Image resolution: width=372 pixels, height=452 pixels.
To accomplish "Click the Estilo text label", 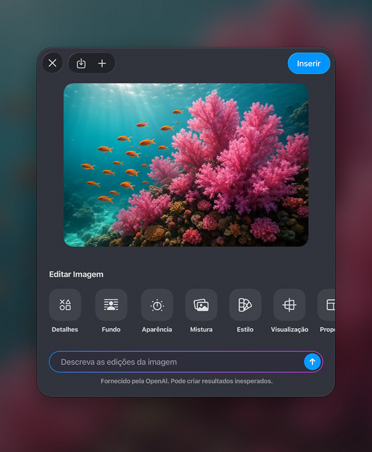I will pos(245,329).
